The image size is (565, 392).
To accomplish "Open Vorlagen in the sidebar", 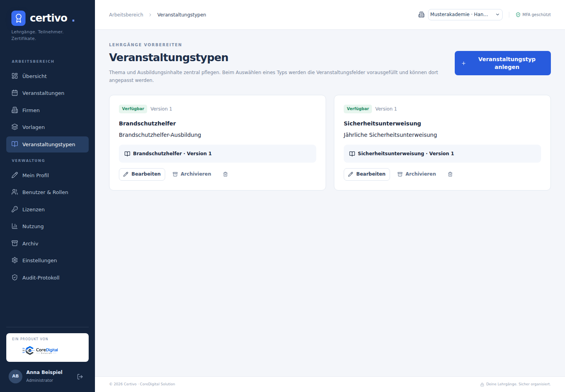I will coord(47,127).
